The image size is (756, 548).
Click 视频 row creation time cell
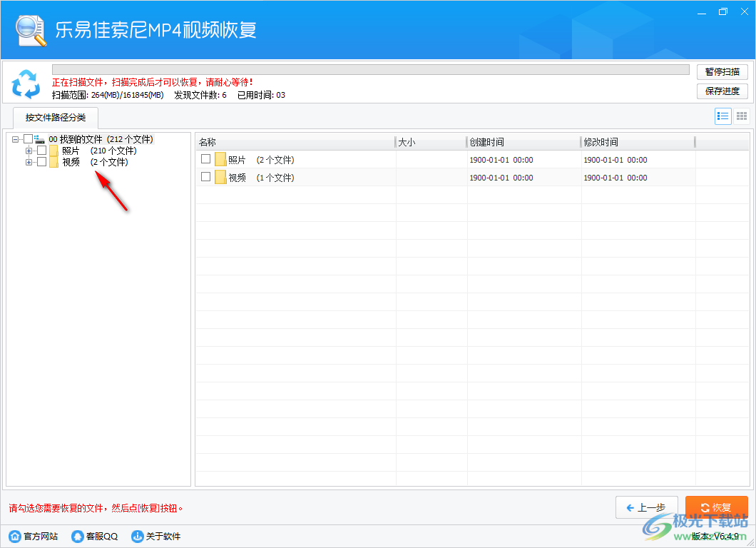pyautogui.click(x=524, y=178)
